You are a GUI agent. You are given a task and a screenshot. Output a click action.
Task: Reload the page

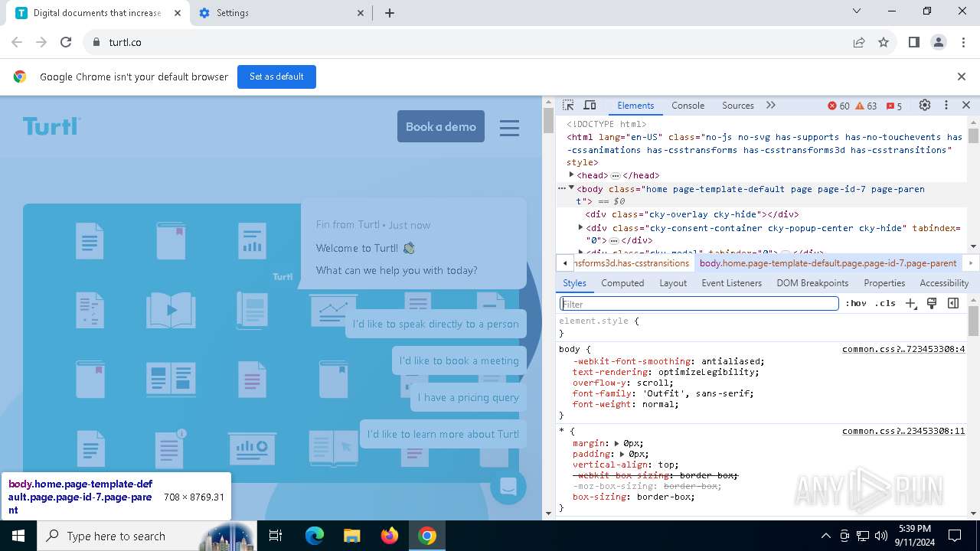(66, 42)
